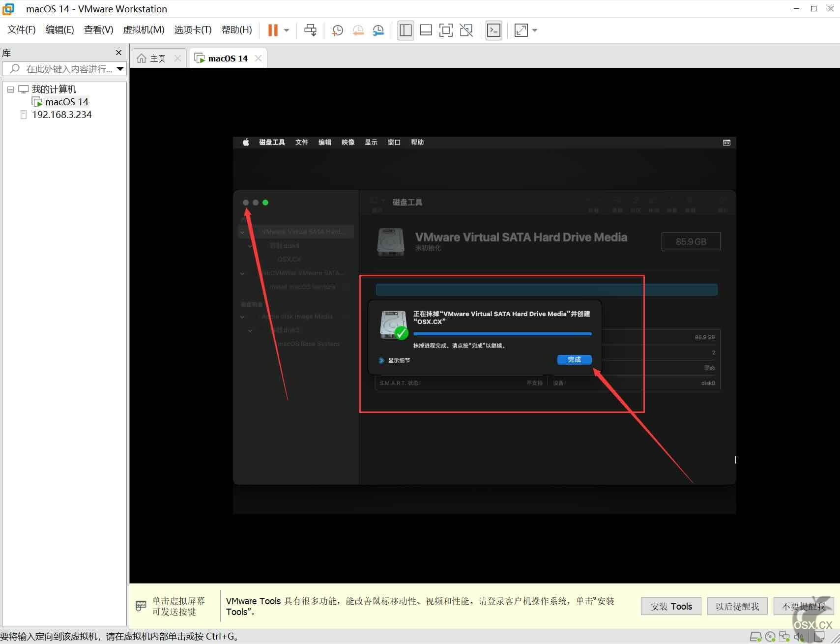840x644 pixels.
Task: Click 安装 Tools button
Action: [x=671, y=606]
